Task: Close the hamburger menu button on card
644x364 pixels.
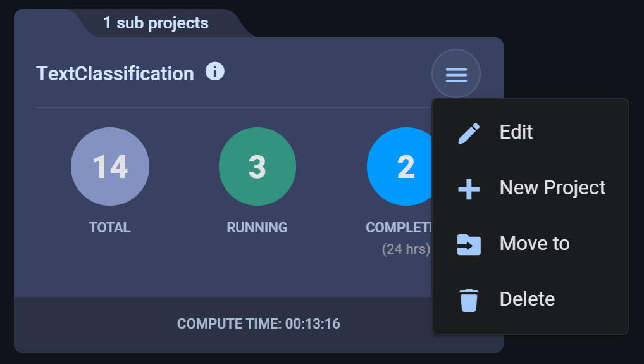Action: click(x=456, y=74)
